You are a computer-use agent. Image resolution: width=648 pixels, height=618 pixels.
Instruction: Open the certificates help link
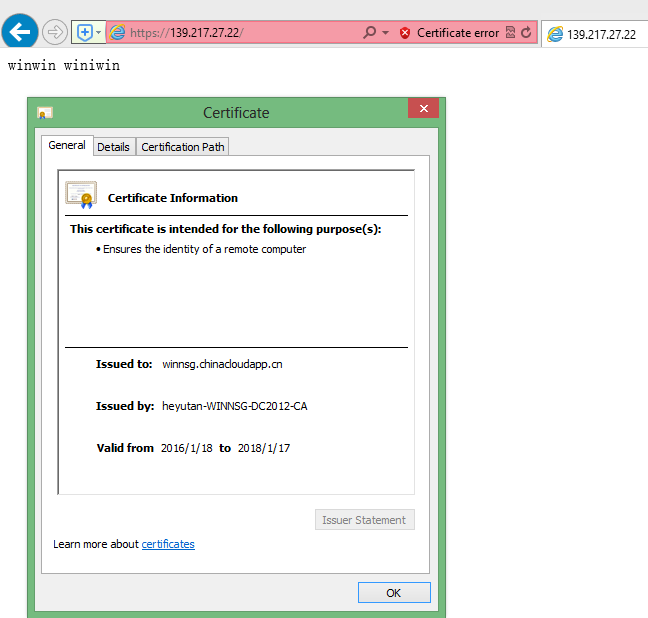coord(168,544)
